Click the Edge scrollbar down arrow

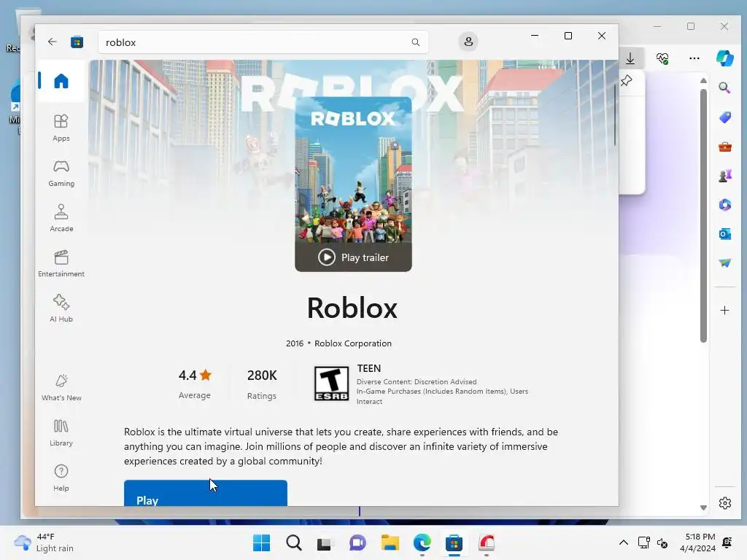click(x=703, y=507)
